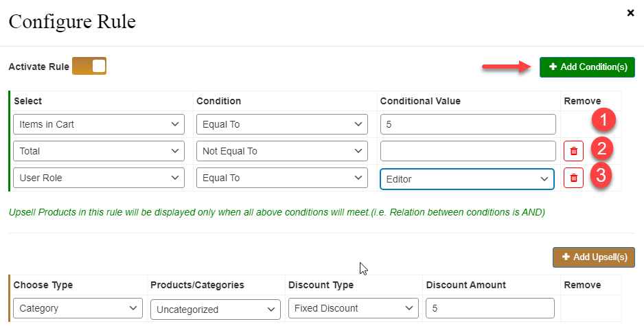Toggle the Activate Rule switch
The height and width of the screenshot is (326, 644).
[x=89, y=66]
